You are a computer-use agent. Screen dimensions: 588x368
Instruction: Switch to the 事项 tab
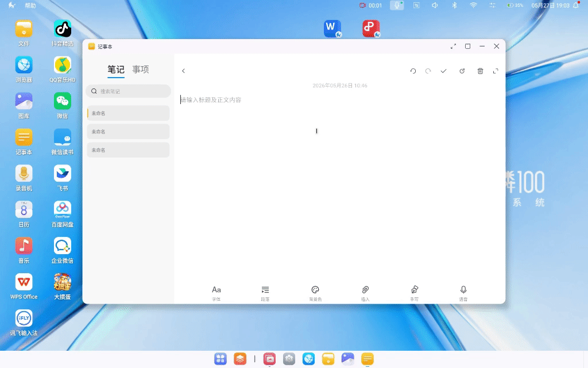pos(141,70)
